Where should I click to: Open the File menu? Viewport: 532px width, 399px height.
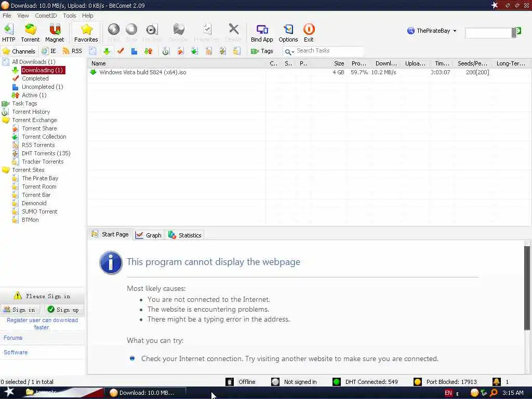click(x=7, y=16)
